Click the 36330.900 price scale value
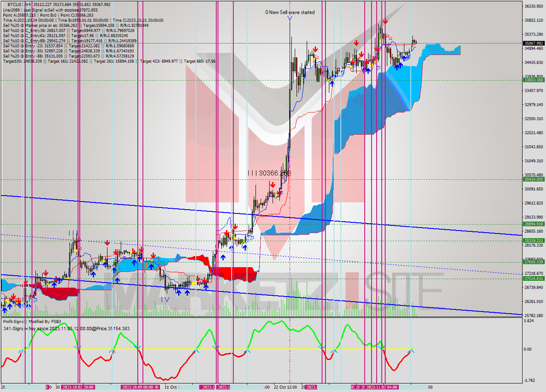This screenshot has width=546, height=392. pyautogui.click(x=534, y=6)
